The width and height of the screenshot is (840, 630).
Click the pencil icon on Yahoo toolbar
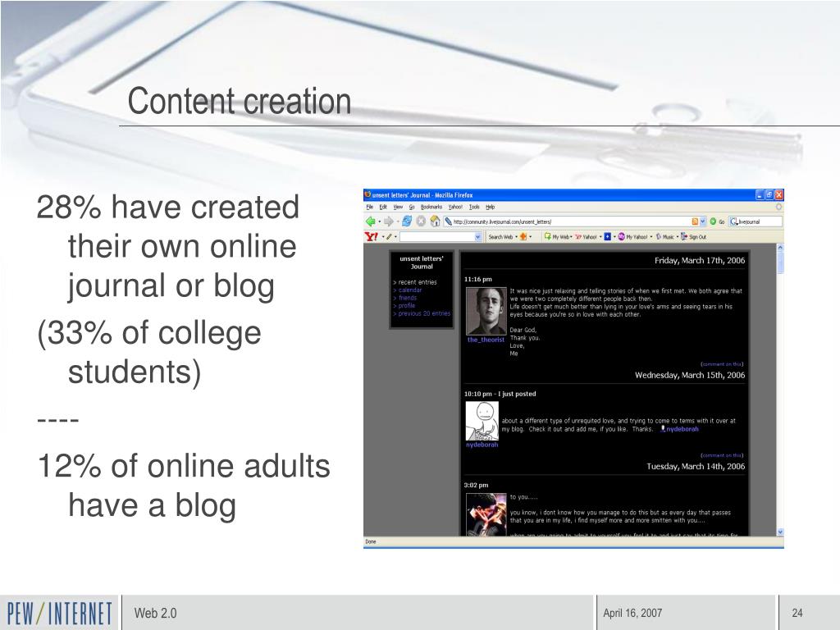(x=389, y=236)
